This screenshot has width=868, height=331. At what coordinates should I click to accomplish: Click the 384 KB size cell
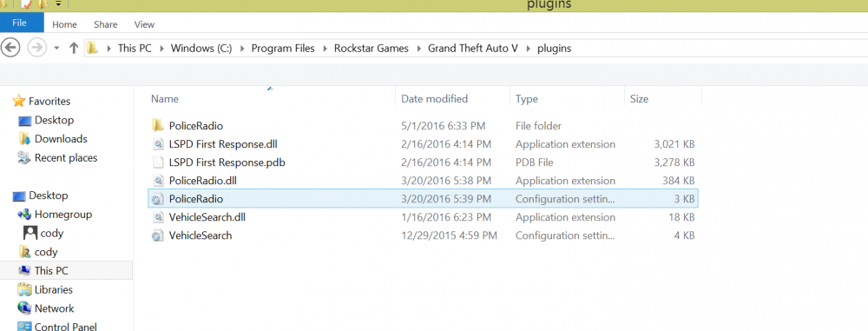pos(678,181)
